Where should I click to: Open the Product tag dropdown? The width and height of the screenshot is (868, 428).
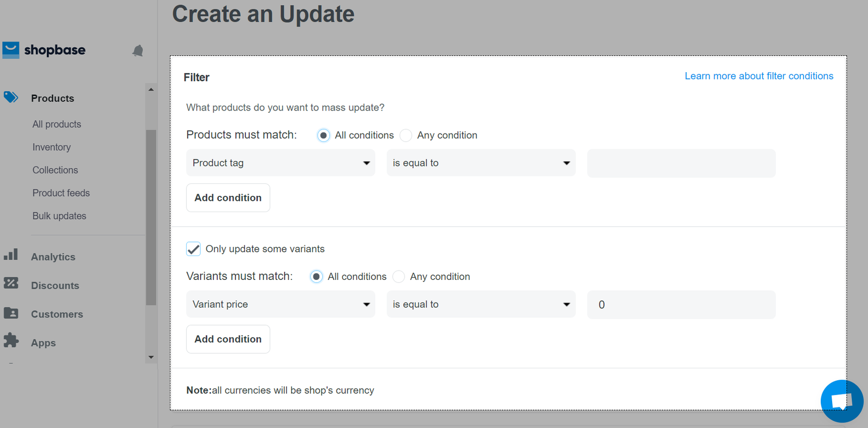click(280, 163)
